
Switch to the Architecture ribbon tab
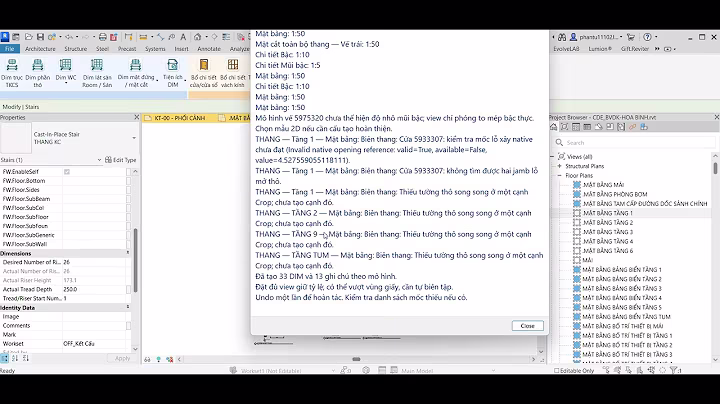point(40,49)
